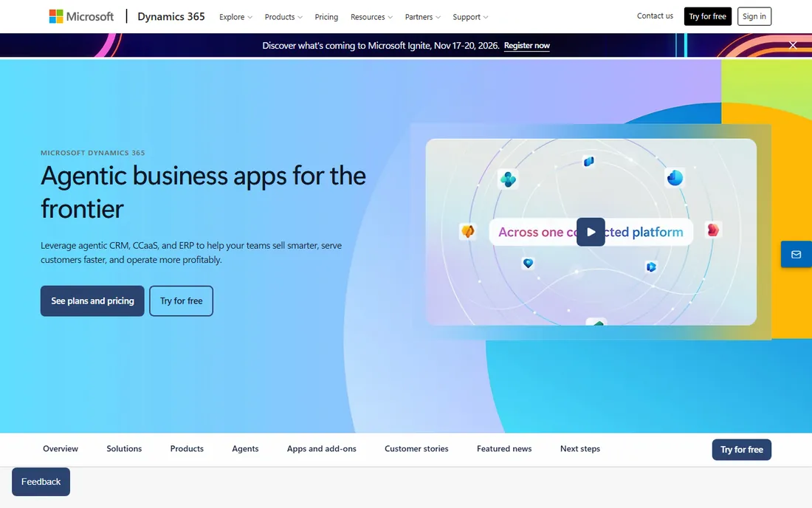Play the connected platform video
The image size is (812, 508).
(x=591, y=232)
